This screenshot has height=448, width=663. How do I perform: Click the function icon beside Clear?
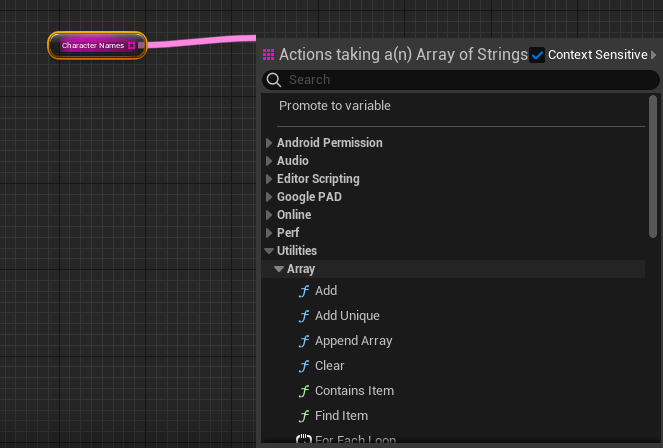click(x=304, y=366)
